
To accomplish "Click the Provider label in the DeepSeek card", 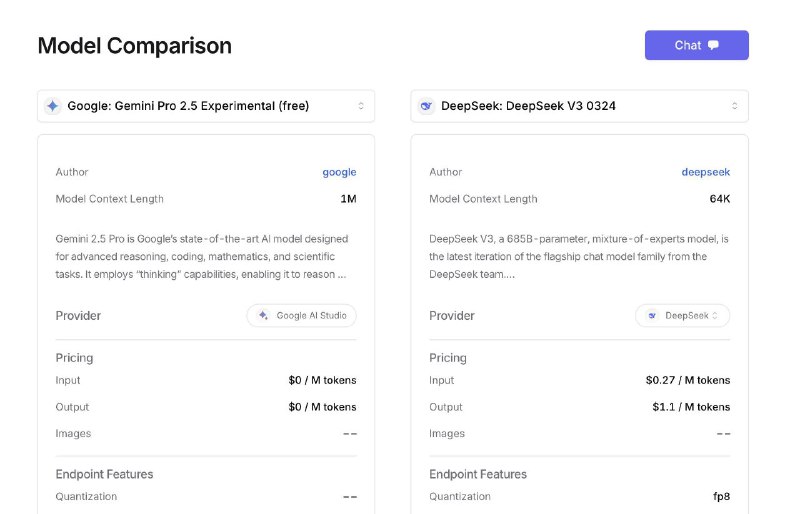I will pos(452,315).
